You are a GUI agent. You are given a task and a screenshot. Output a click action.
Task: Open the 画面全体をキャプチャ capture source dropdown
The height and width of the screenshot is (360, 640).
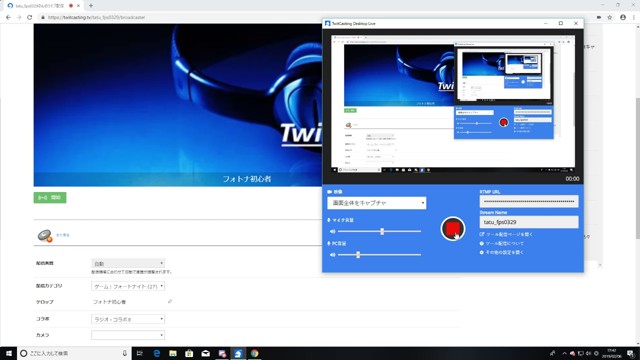click(x=377, y=203)
